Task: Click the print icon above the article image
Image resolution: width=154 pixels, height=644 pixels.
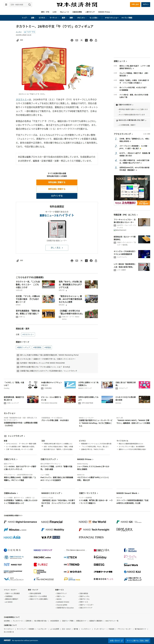Action: coord(72,40)
